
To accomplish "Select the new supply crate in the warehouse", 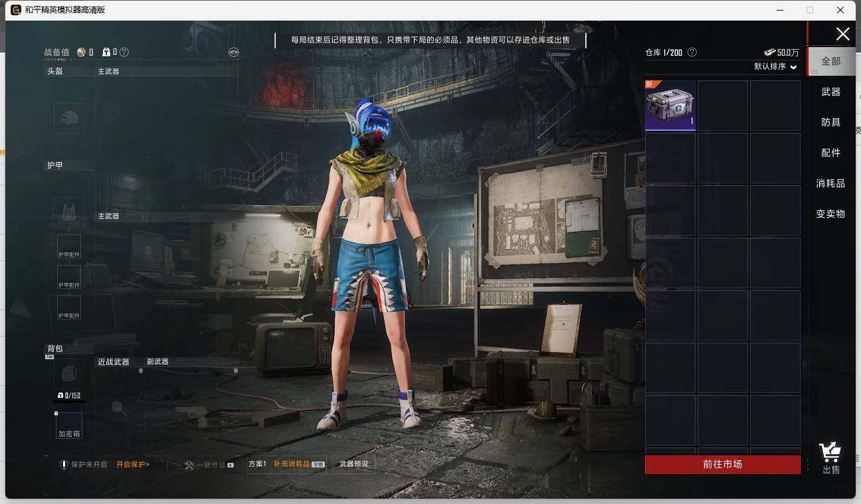I will click(670, 106).
